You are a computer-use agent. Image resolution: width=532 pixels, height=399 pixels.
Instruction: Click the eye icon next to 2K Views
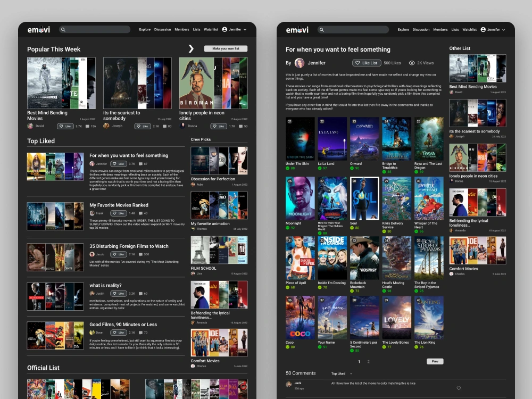(412, 63)
